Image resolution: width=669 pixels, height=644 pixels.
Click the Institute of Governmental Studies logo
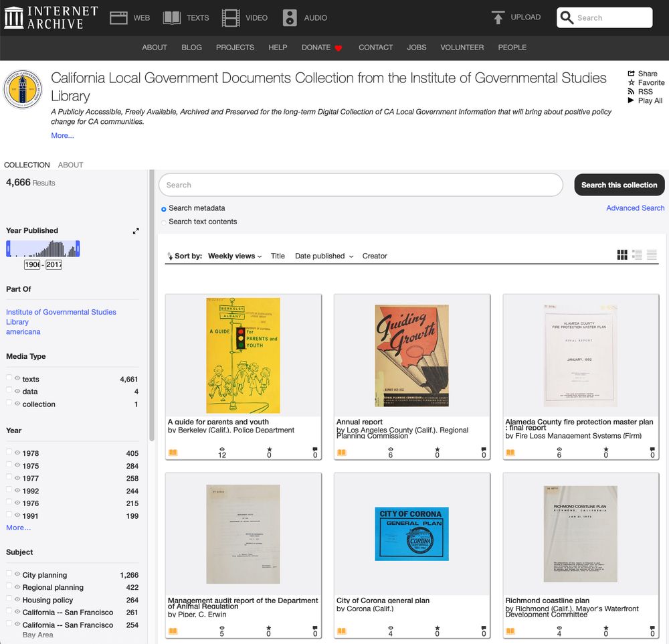pos(23,89)
